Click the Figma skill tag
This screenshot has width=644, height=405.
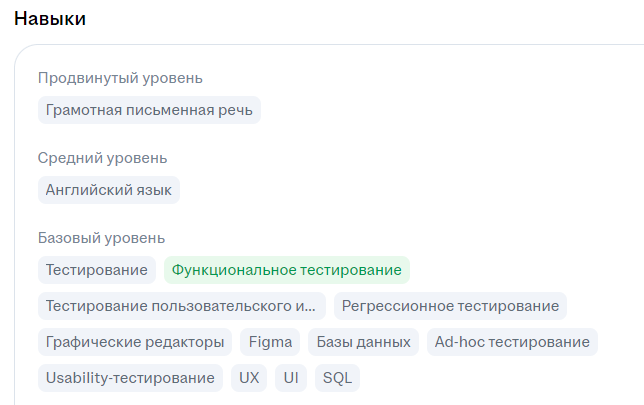pos(270,342)
